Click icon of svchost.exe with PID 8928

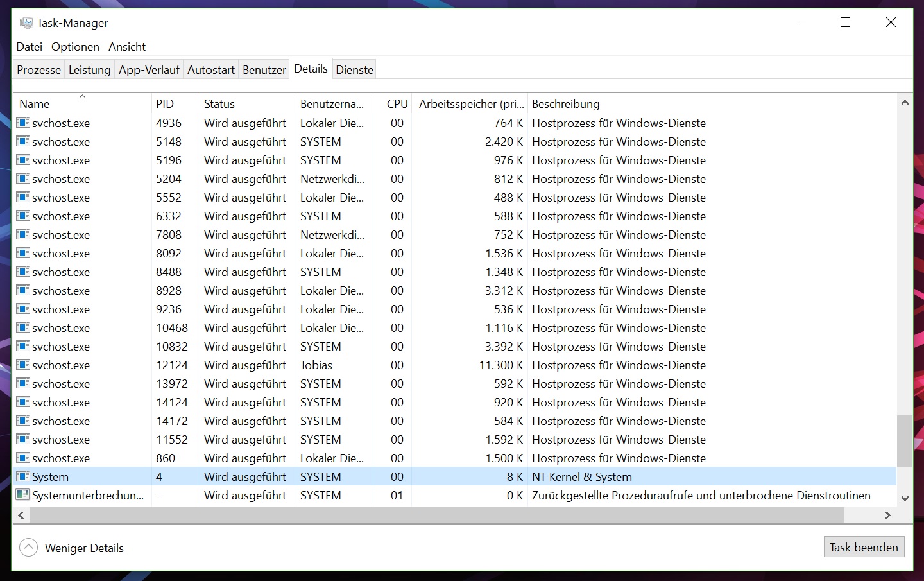point(23,290)
